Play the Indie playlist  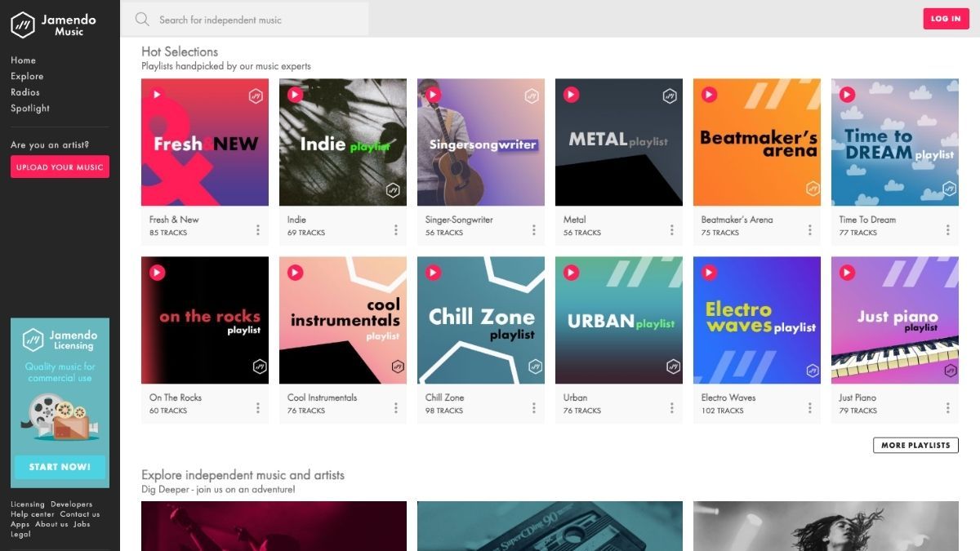pos(295,95)
